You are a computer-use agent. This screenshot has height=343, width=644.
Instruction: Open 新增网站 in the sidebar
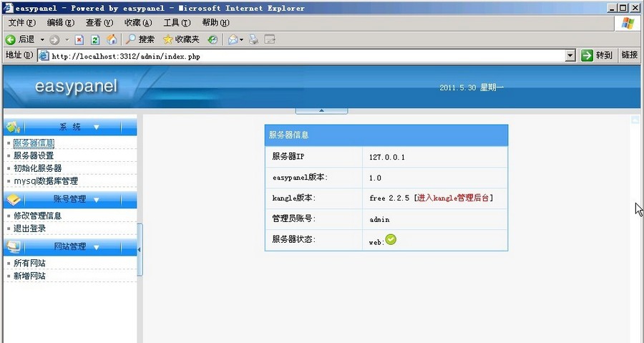pos(29,276)
